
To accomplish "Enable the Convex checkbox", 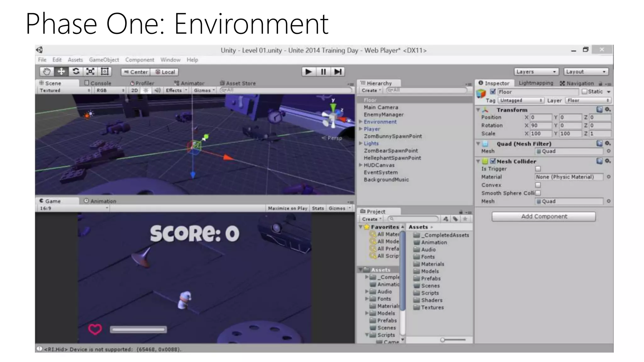I will 538,185.
